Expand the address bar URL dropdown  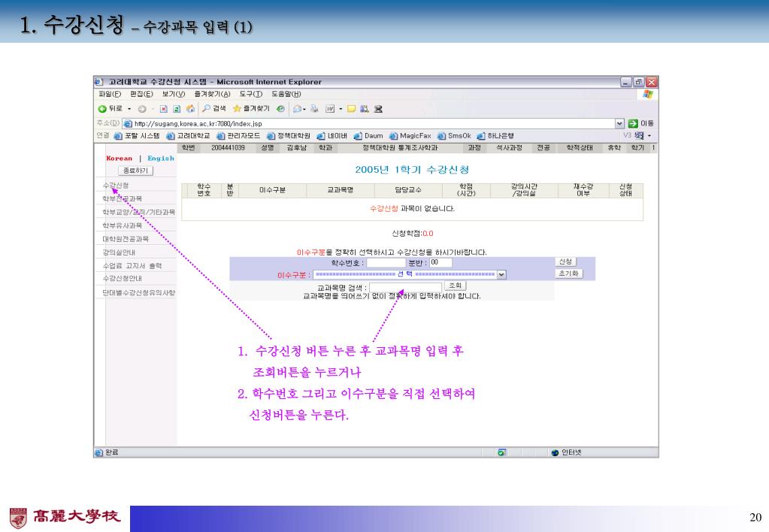[x=620, y=123]
